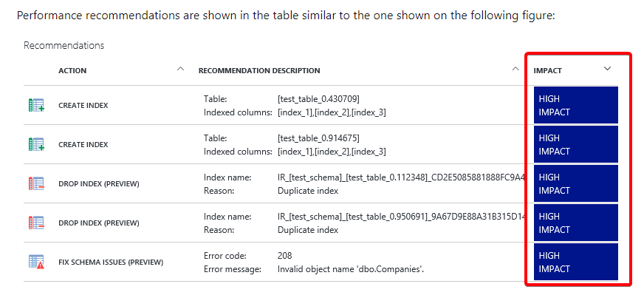
Task: Sort by the Action column chevron
Action: (x=180, y=69)
